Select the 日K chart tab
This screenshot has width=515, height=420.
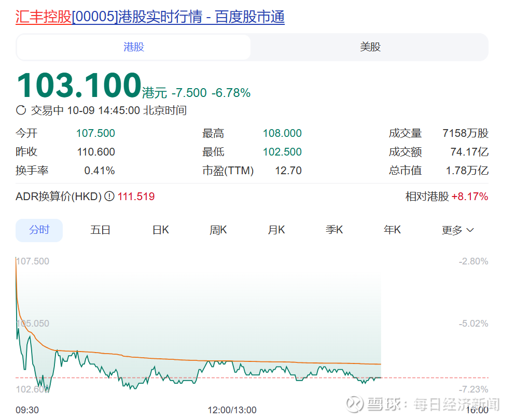point(161,230)
